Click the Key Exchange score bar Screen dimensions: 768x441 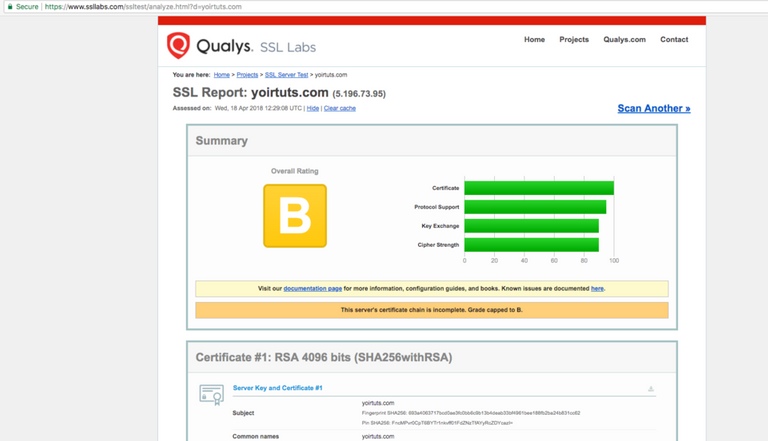tap(531, 226)
